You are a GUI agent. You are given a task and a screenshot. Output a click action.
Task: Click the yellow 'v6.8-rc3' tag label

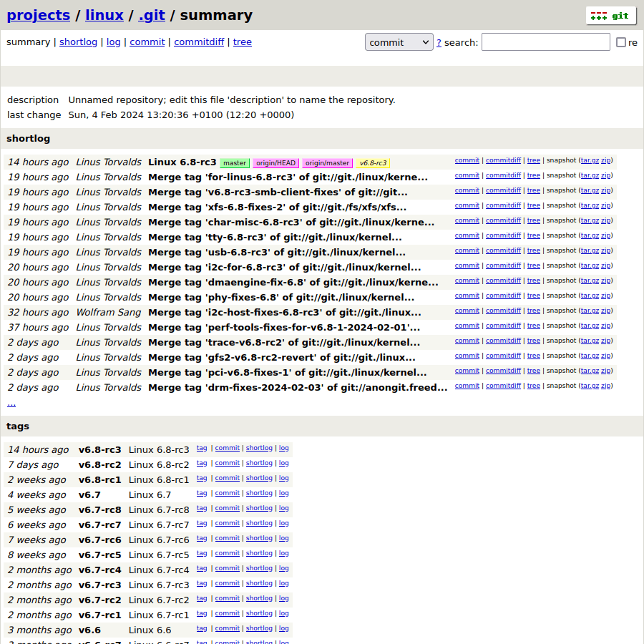373,163
